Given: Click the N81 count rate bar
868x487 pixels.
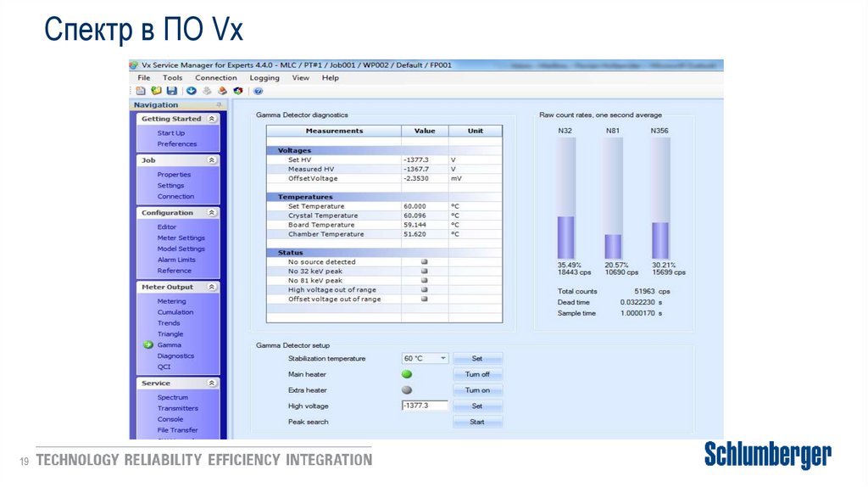Looking at the screenshot, I should tap(613, 199).
